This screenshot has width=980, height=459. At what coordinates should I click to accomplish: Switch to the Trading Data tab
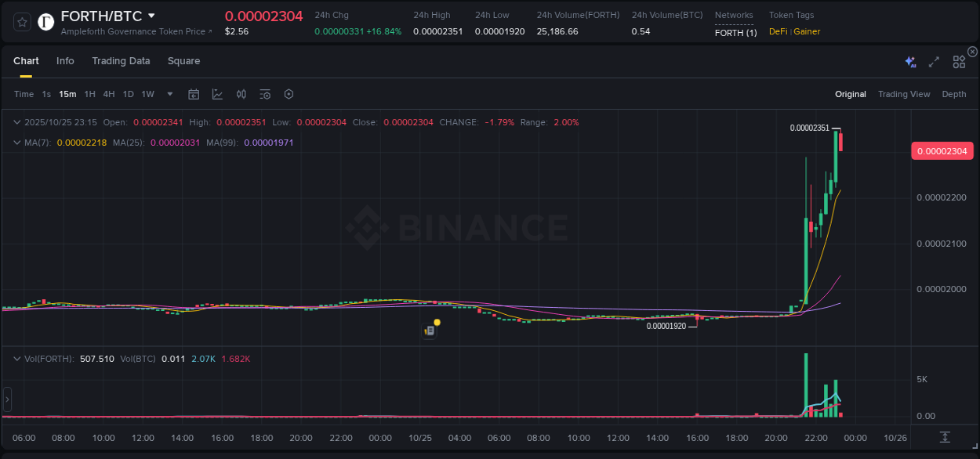(121, 60)
